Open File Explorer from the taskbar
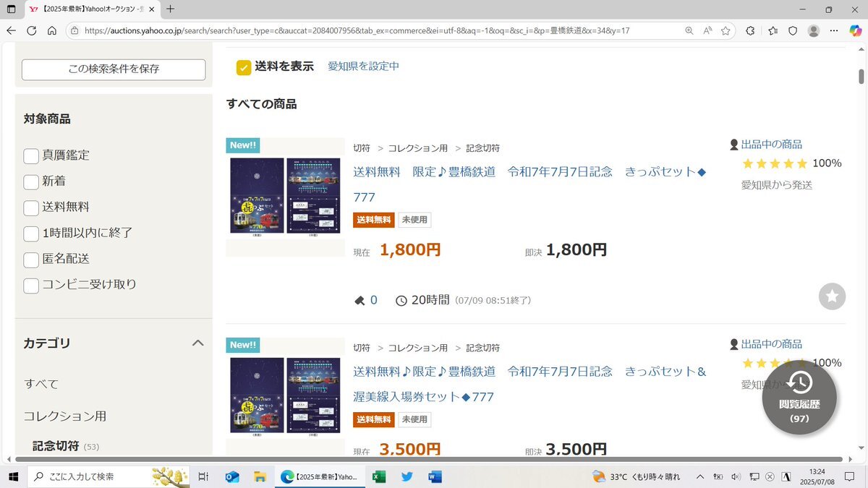Image resolution: width=868 pixels, height=488 pixels. click(x=260, y=476)
